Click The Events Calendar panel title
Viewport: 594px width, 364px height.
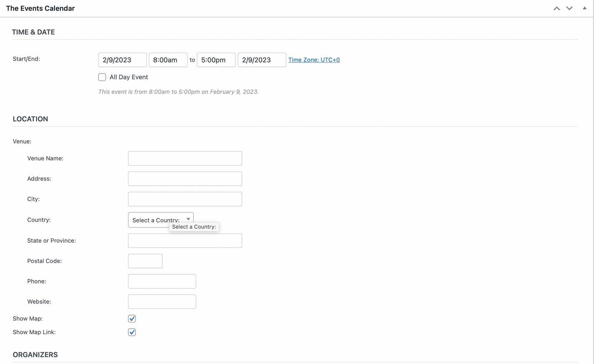click(x=40, y=8)
